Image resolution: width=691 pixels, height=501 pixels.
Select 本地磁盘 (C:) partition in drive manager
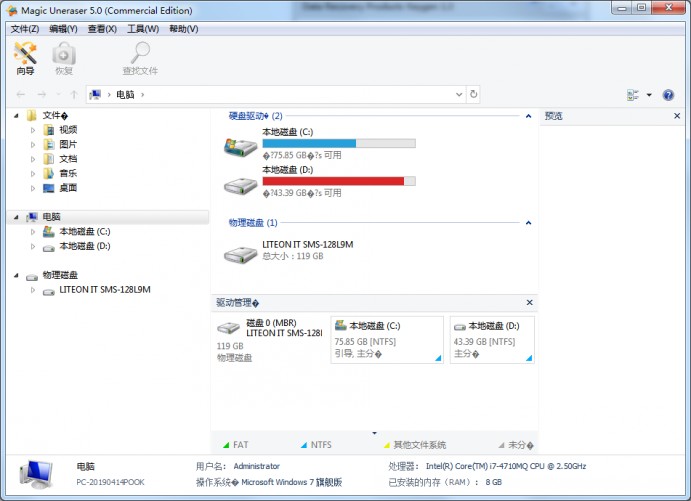(387, 340)
